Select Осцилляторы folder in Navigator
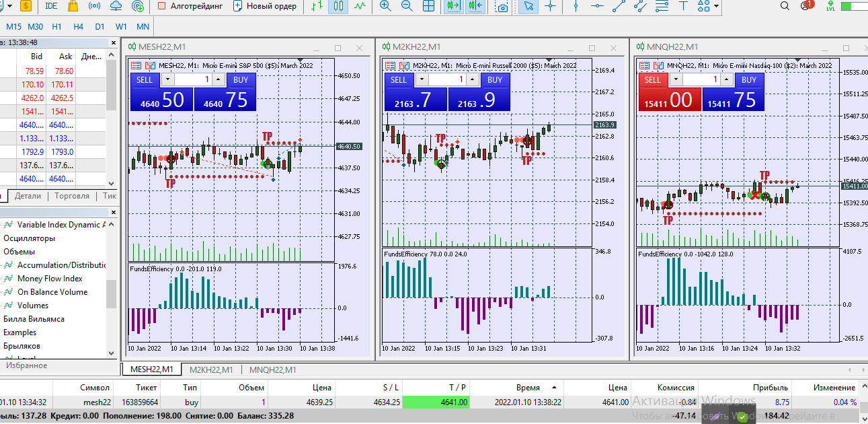Viewport: 868px width, 424px height. point(30,238)
